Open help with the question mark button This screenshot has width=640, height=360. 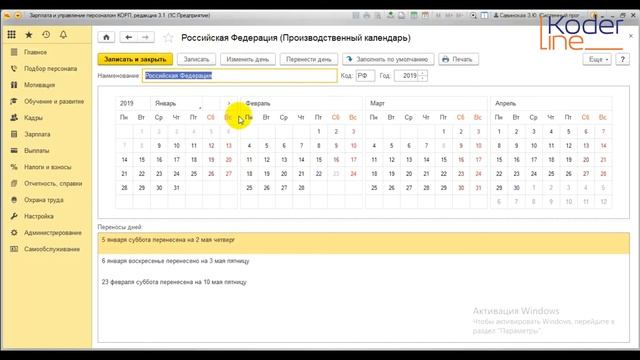pos(622,59)
